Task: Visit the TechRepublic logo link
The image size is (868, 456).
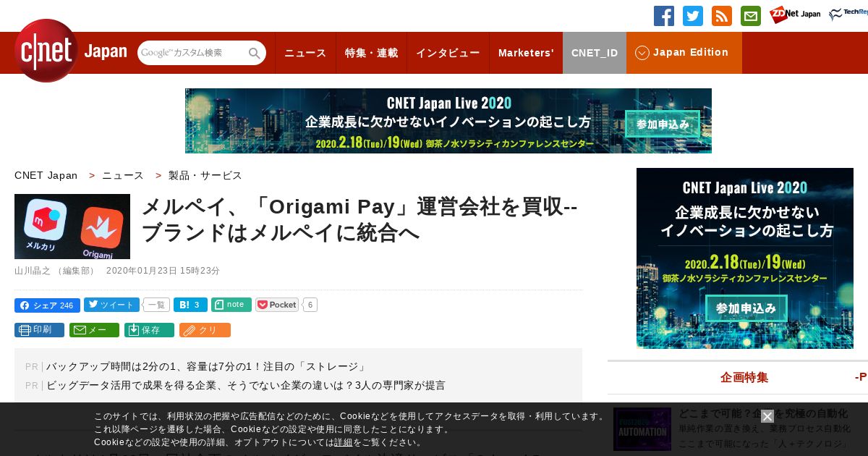Action: pyautogui.click(x=848, y=14)
